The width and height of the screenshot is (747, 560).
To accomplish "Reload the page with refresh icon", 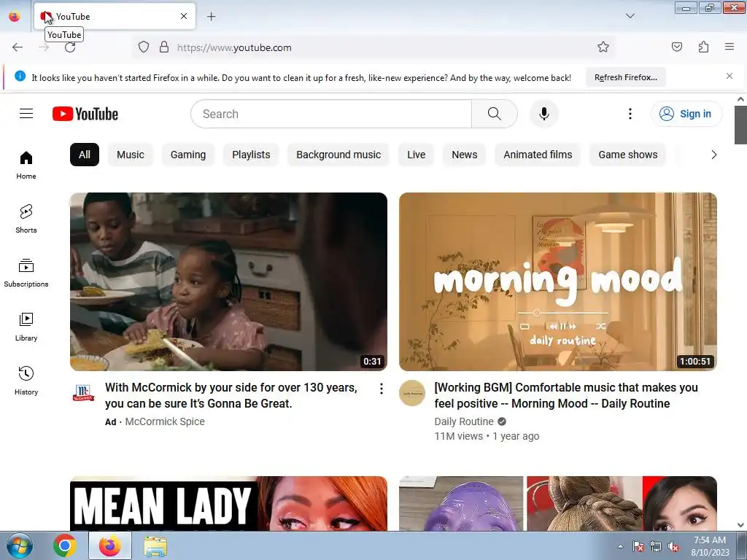I will 70,47.
